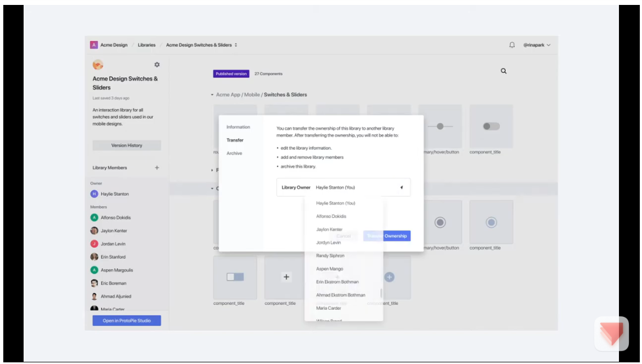Go to Acme Design in the breadcrumb
Image resolution: width=642 pixels, height=364 pixels.
(114, 45)
